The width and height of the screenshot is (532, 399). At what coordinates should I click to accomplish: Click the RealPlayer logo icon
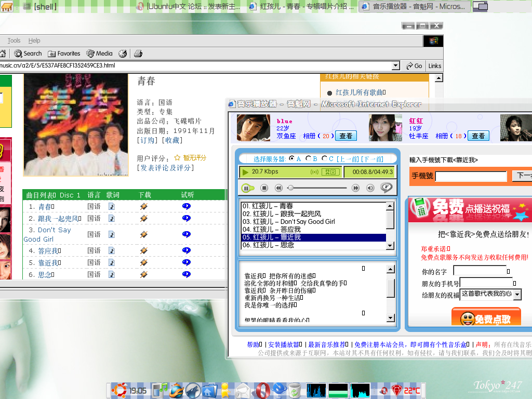[386, 187]
